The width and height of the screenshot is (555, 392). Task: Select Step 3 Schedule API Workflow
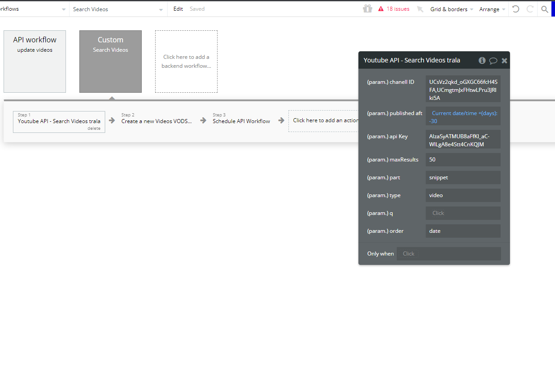[241, 121]
